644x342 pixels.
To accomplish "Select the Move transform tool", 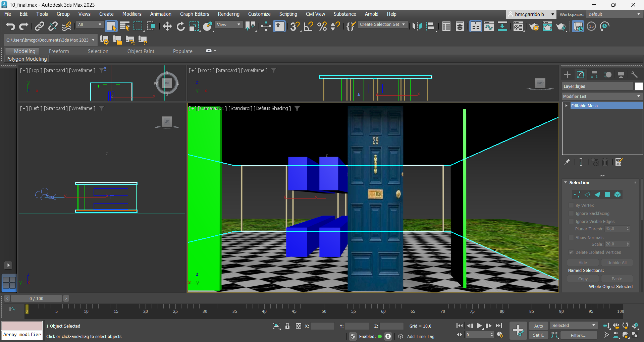I will [167, 26].
